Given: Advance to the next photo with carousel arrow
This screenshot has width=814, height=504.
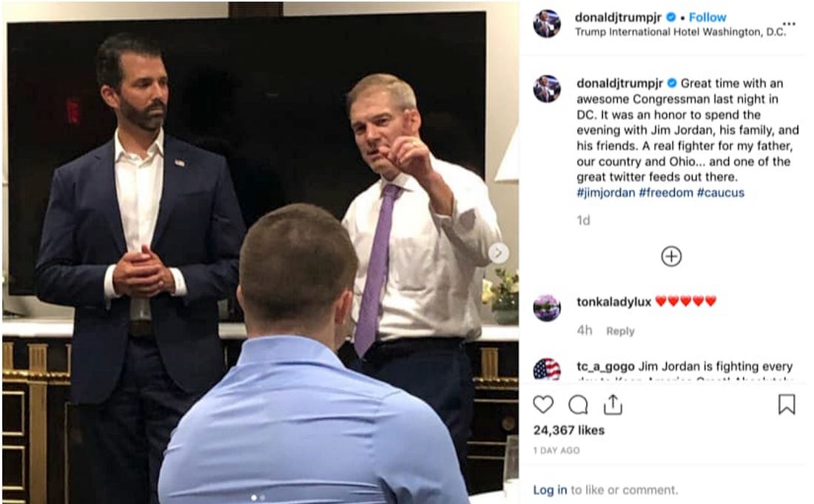Looking at the screenshot, I should (x=498, y=253).
